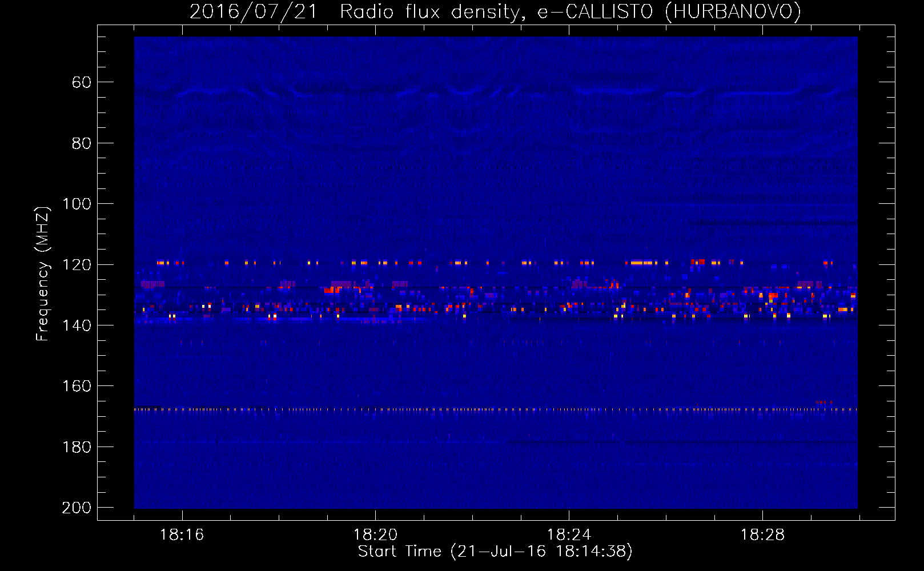
Task: Click the frequency tick label '140'
Action: (77, 325)
